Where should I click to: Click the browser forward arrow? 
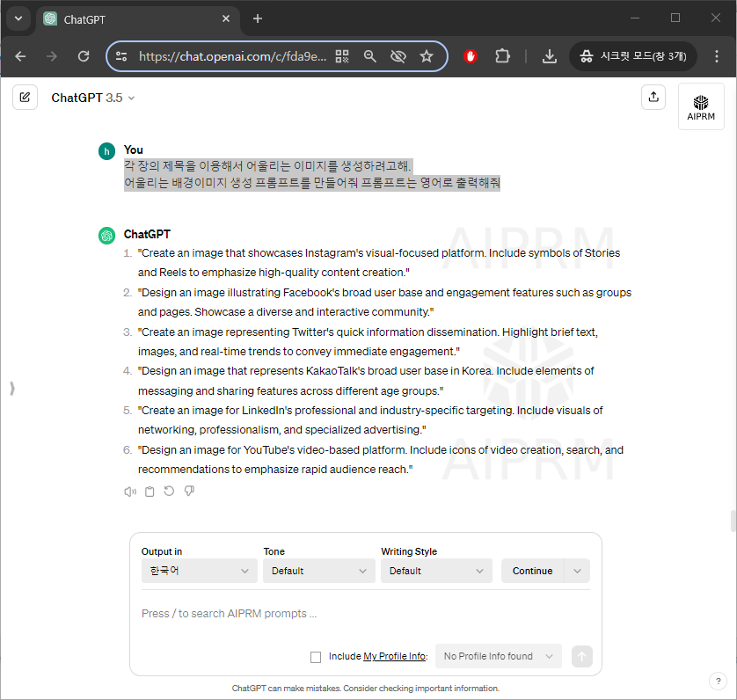52,56
